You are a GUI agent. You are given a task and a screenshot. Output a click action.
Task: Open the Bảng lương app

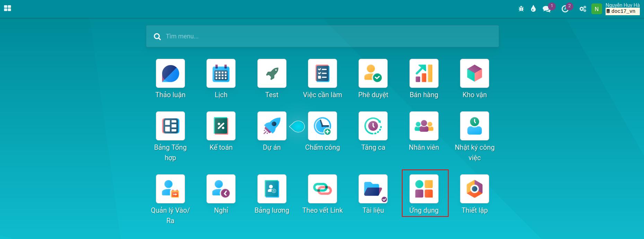[272, 189]
